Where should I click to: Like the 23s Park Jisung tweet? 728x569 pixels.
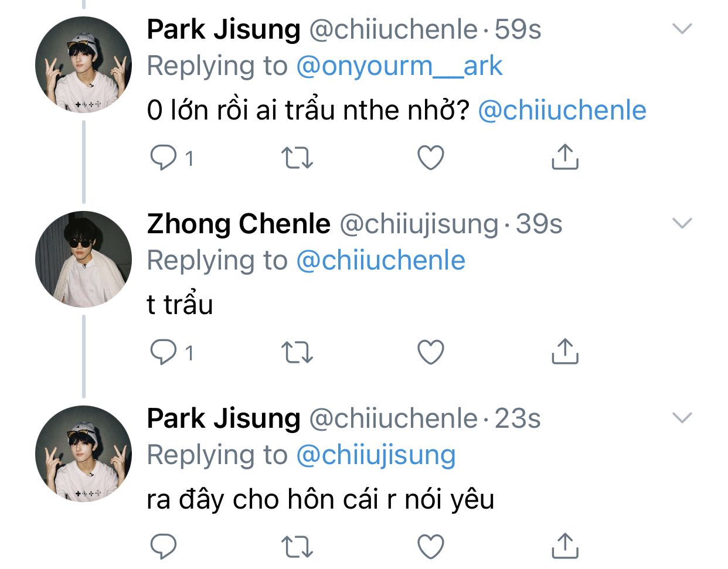click(x=431, y=547)
